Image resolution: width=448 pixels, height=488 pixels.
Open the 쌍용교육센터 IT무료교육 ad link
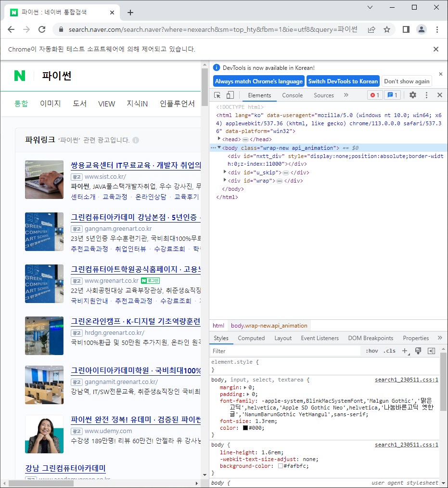[136, 165]
